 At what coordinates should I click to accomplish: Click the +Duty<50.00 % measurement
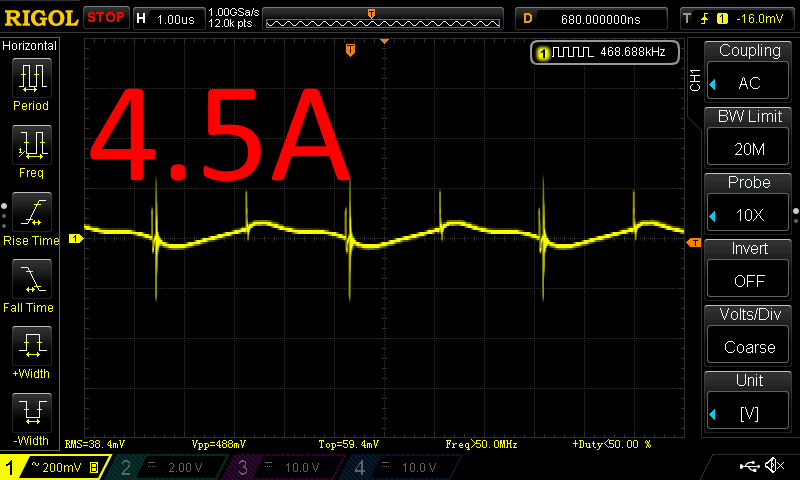(x=612, y=444)
